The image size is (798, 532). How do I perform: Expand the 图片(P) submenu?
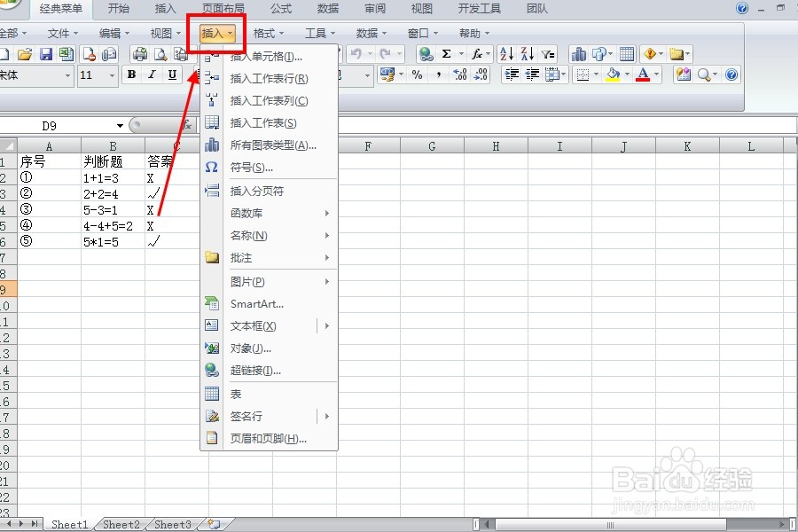click(257, 282)
